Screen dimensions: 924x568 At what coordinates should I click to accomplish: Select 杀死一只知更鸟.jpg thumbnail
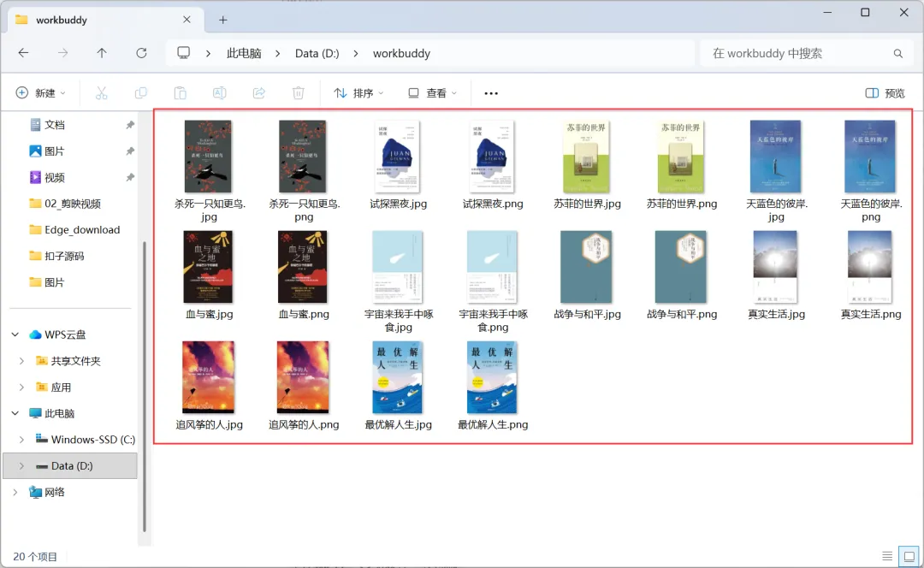(x=209, y=157)
